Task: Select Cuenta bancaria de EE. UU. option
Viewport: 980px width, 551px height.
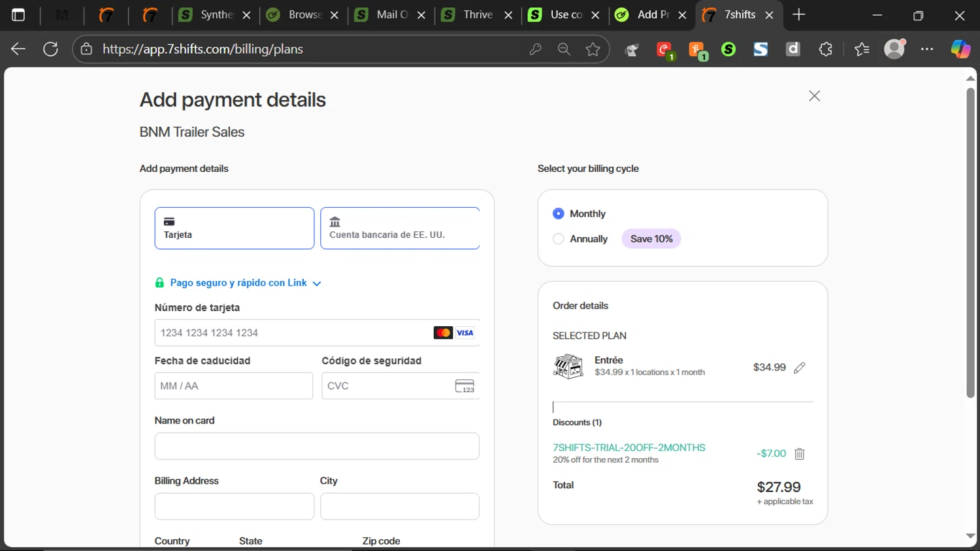Action: [x=400, y=228]
